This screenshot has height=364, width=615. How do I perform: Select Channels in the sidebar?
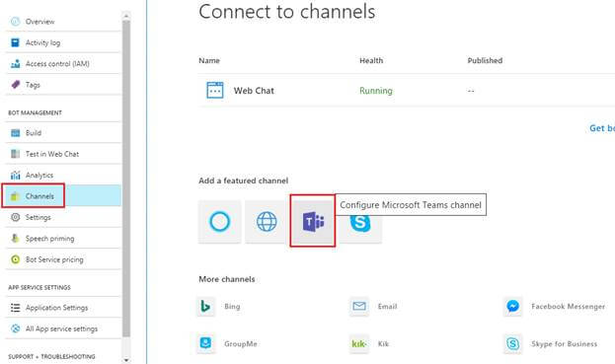point(63,196)
